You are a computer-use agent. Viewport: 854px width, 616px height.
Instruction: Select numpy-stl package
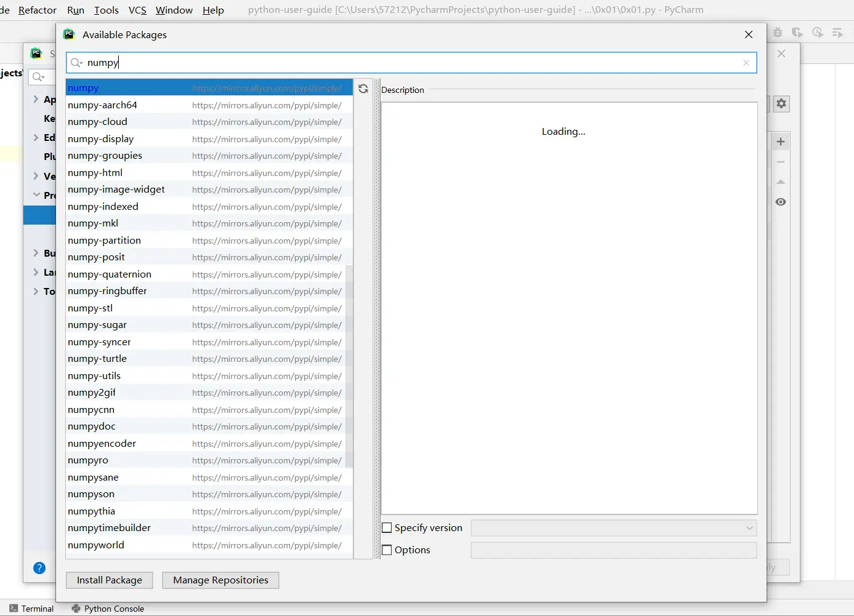pos(209,308)
